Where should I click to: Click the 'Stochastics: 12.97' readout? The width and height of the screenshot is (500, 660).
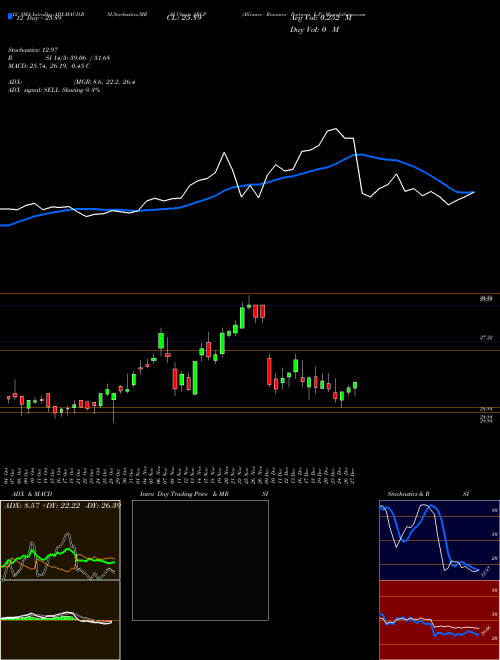(x=33, y=50)
